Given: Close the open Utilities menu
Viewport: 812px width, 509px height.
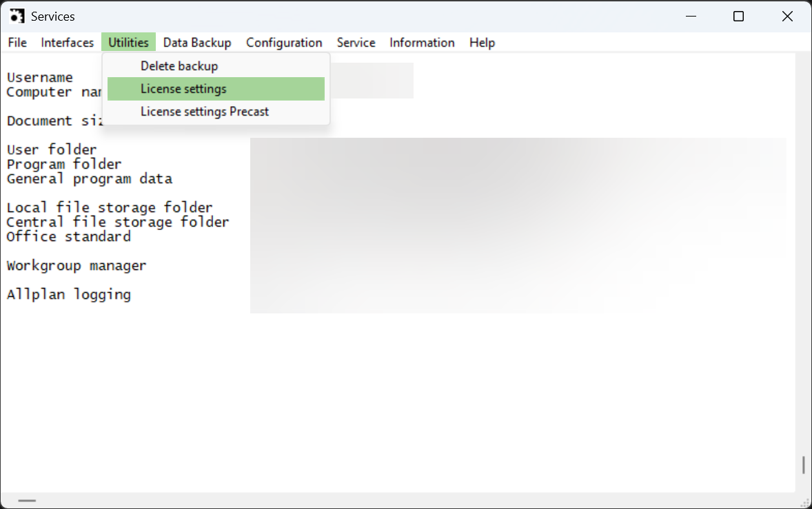Looking at the screenshot, I should pos(128,43).
